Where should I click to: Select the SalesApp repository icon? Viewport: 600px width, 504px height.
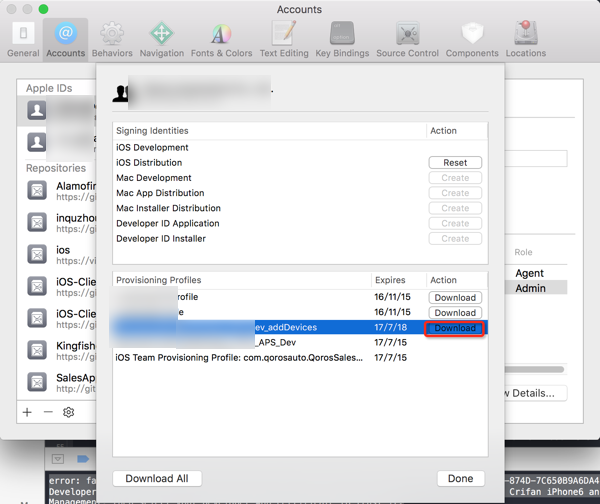tap(37, 382)
